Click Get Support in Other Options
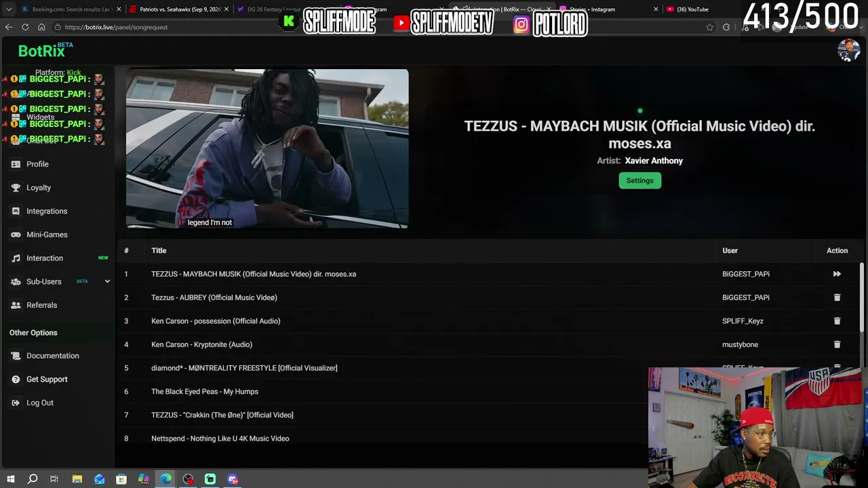Screen dimensions: 868x488 pyautogui.click(x=47, y=380)
